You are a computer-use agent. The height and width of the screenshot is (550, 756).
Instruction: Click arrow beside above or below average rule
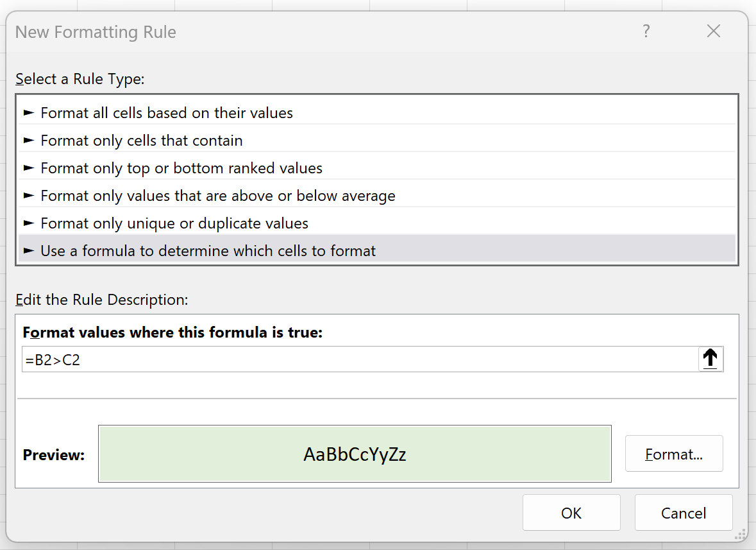[29, 195]
